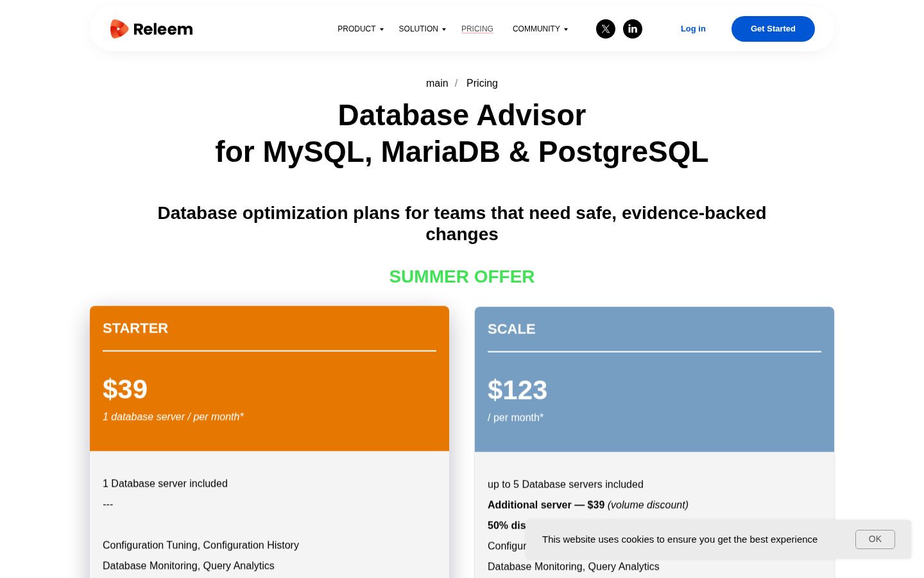Expand the PRODUCT dropdown menu
Viewport: 924px width, 578px height.
(x=361, y=29)
